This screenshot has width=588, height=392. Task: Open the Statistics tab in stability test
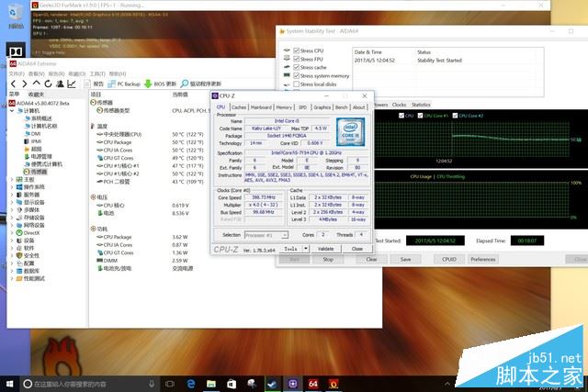(421, 105)
